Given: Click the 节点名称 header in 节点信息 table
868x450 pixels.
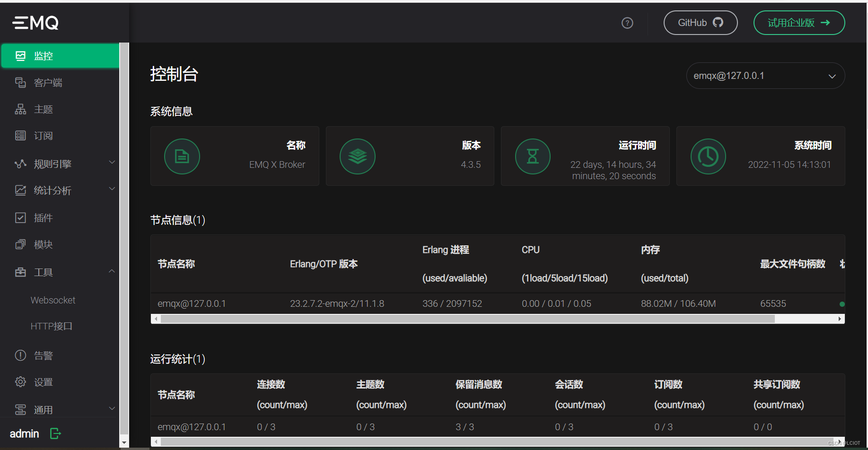Looking at the screenshot, I should 176,264.
